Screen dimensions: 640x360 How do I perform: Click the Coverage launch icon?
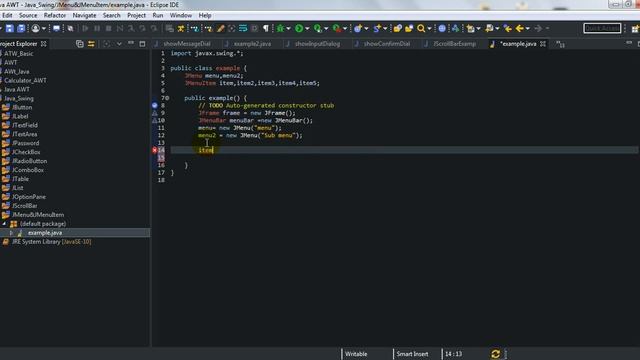pos(318,28)
